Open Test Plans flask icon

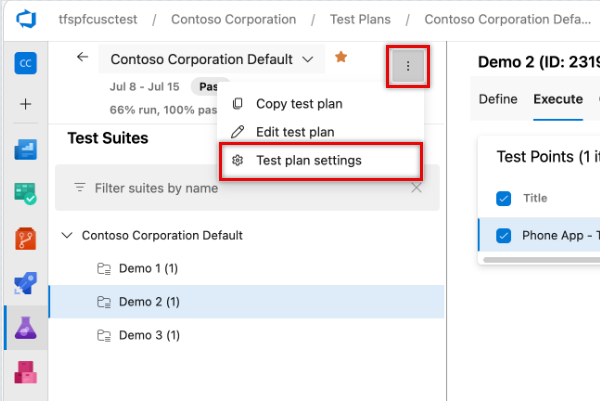pos(25,326)
